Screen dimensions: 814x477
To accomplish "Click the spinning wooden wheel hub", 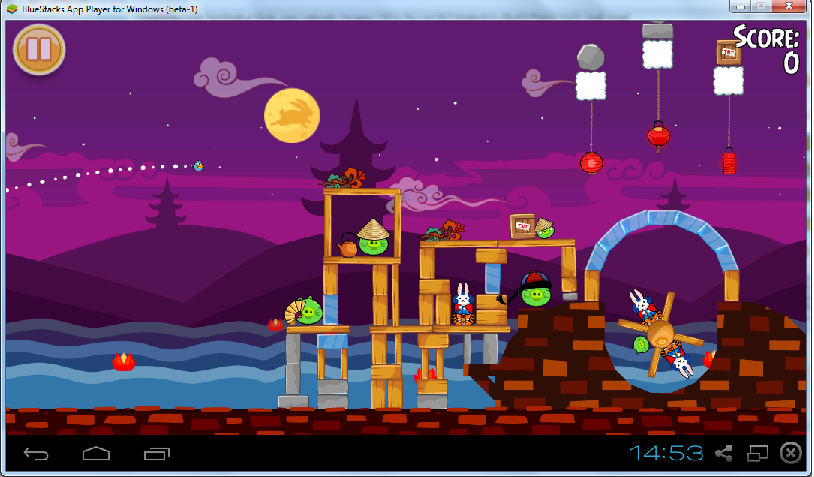I will coord(661,334).
